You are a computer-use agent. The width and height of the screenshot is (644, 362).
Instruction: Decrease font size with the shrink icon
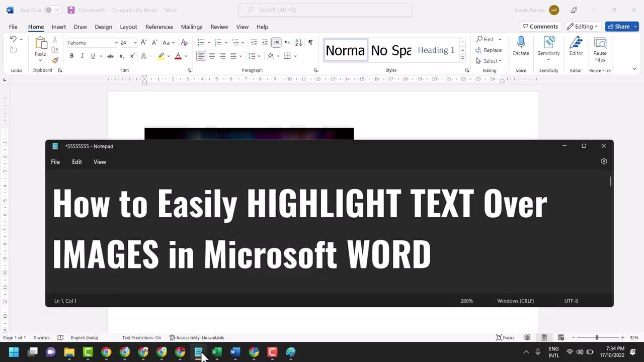pos(154,43)
